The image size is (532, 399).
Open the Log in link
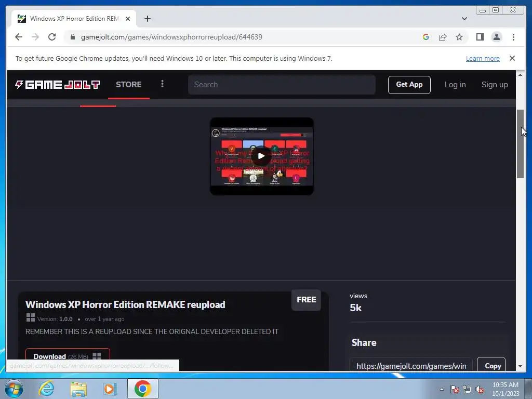[455, 85]
